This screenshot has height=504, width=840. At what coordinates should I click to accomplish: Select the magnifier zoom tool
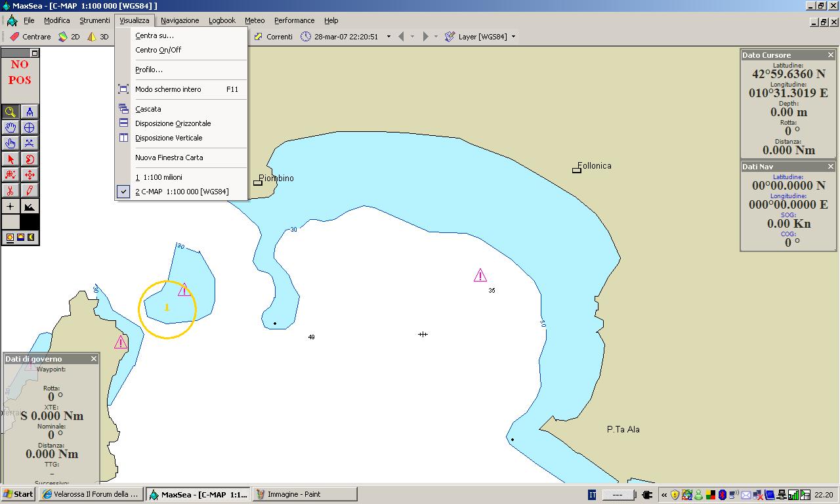click(10, 112)
